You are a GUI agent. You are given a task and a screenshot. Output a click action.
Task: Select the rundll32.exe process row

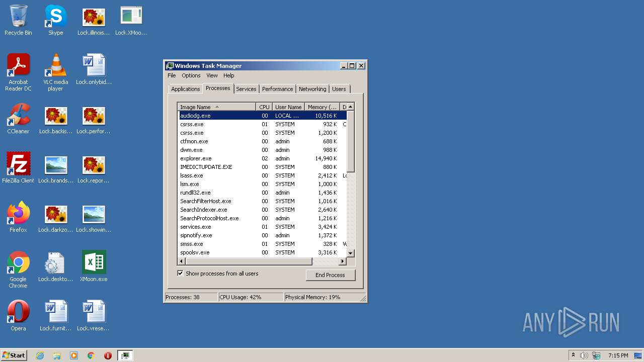[x=262, y=193]
